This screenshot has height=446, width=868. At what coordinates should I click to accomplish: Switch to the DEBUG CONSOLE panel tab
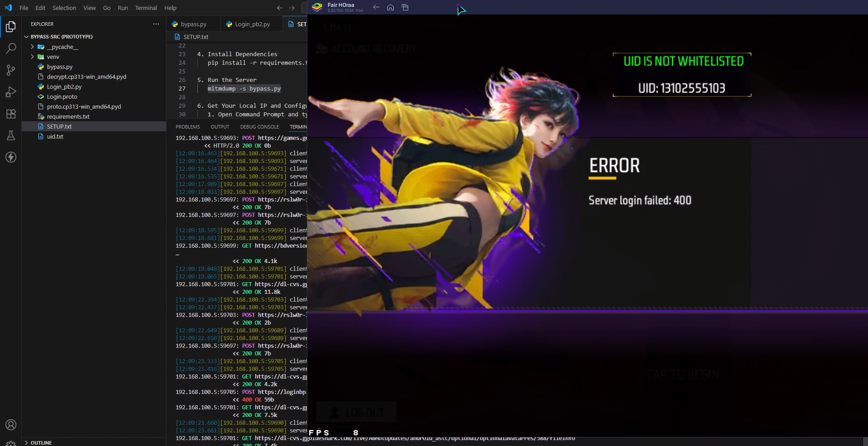coord(259,127)
